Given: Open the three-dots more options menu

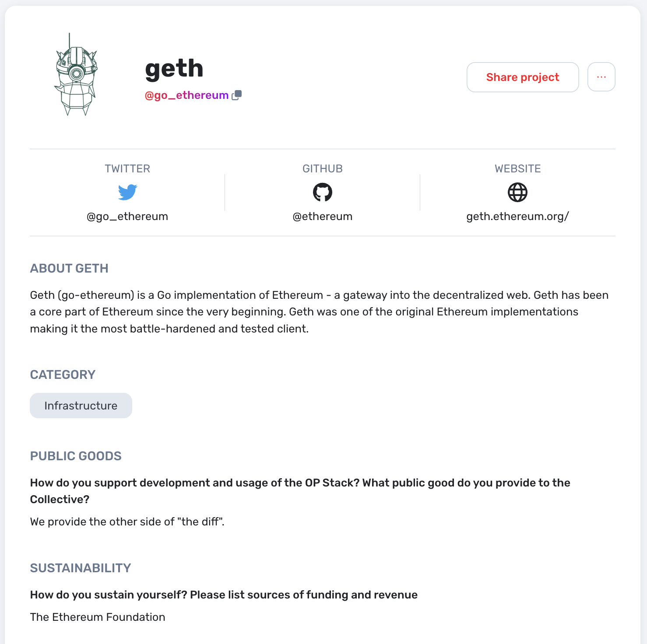Looking at the screenshot, I should pyautogui.click(x=601, y=77).
